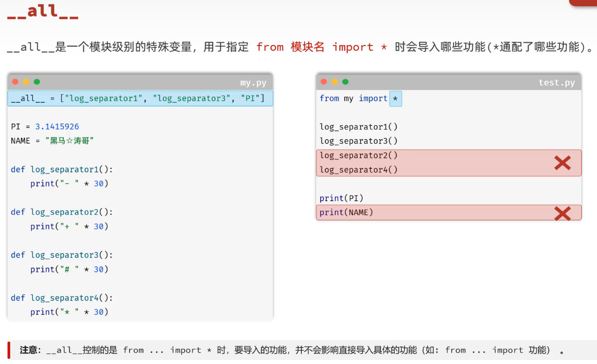Click the red bar beside the 注意 note

(x=9, y=350)
